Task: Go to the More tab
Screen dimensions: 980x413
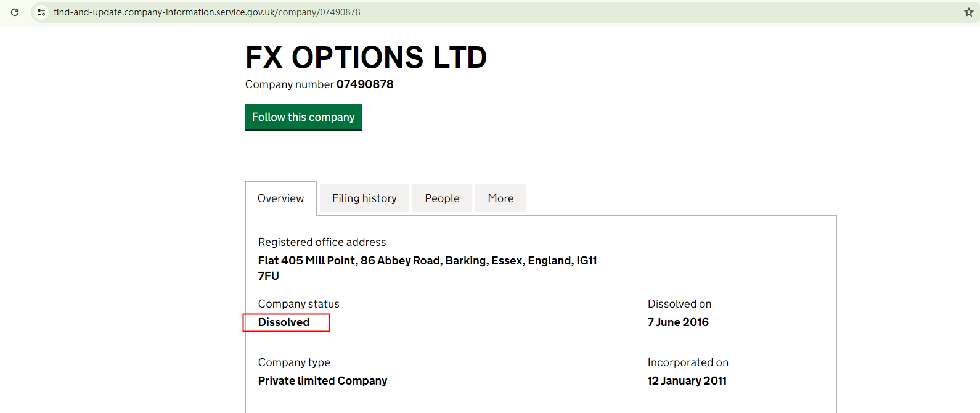Action: 500,198
